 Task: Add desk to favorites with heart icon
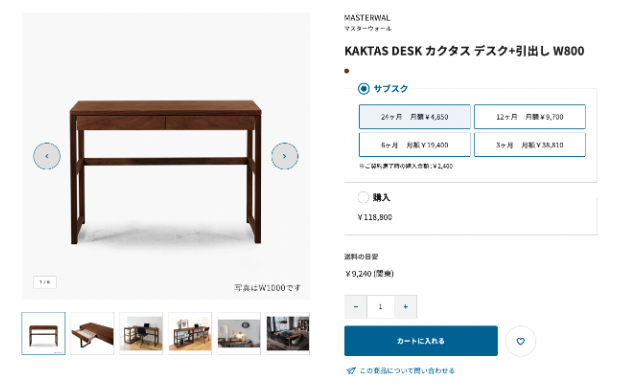520,341
